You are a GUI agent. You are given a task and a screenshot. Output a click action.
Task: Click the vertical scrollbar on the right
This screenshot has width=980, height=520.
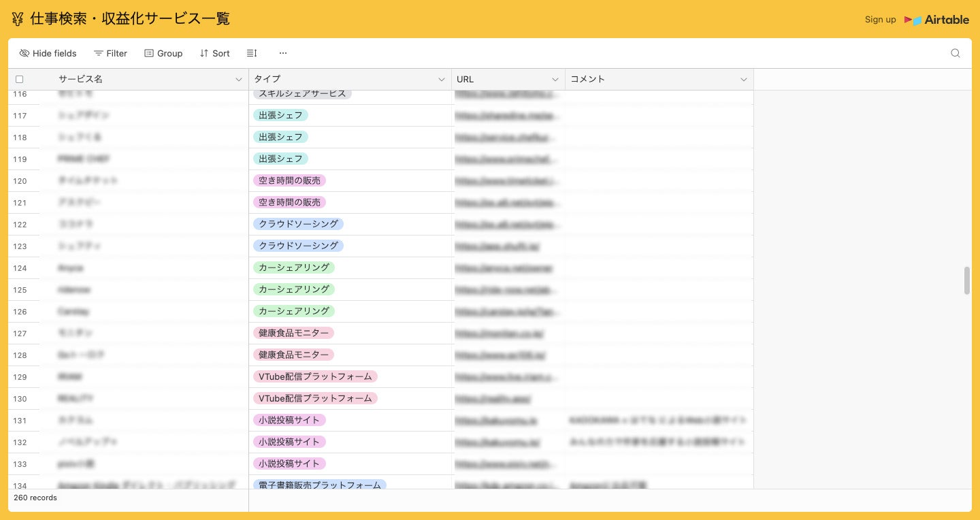click(967, 279)
